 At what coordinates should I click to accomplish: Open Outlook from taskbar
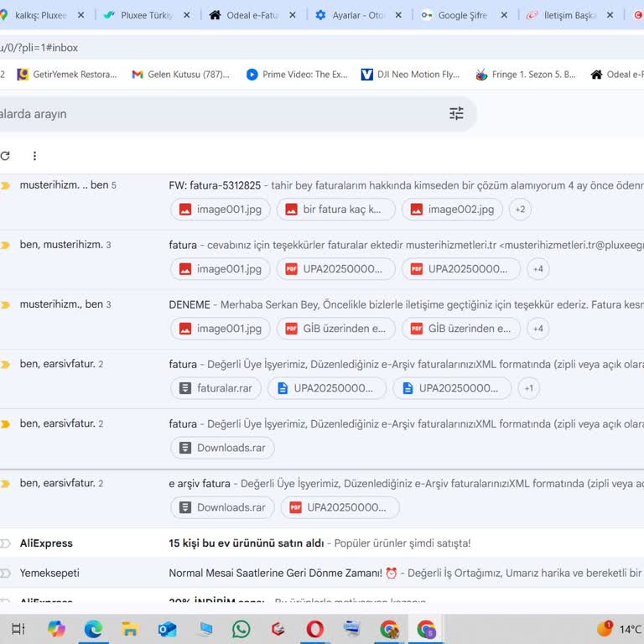[167, 629]
